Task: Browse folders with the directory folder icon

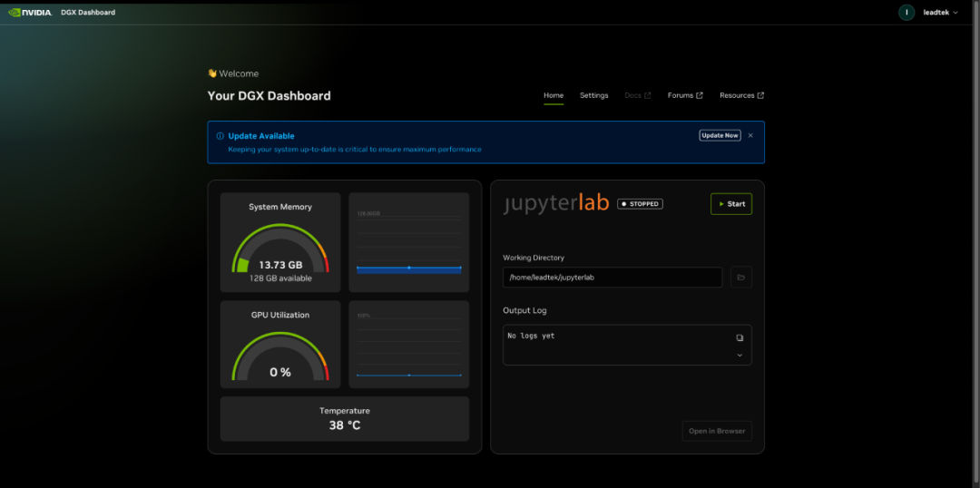Action: [741, 278]
